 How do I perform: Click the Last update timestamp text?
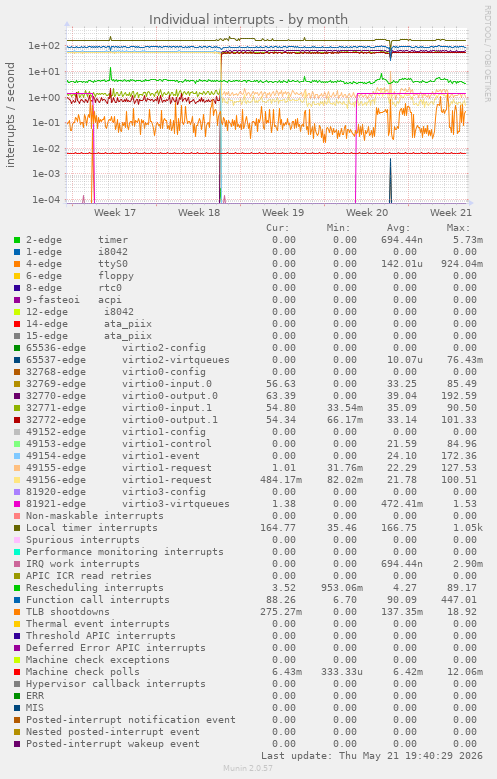(x=372, y=756)
